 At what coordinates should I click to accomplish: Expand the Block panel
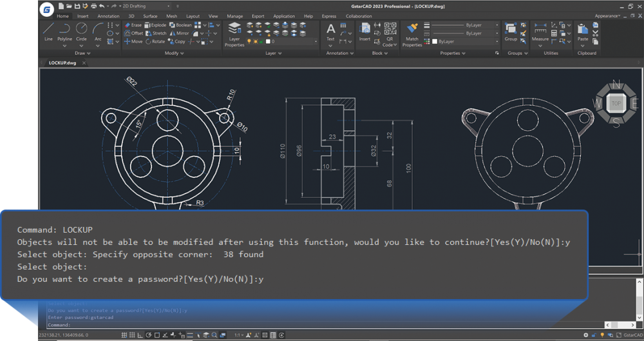379,53
